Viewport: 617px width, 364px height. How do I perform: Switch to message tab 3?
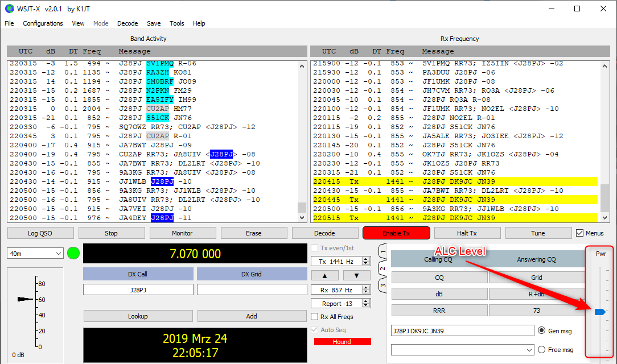383,286
